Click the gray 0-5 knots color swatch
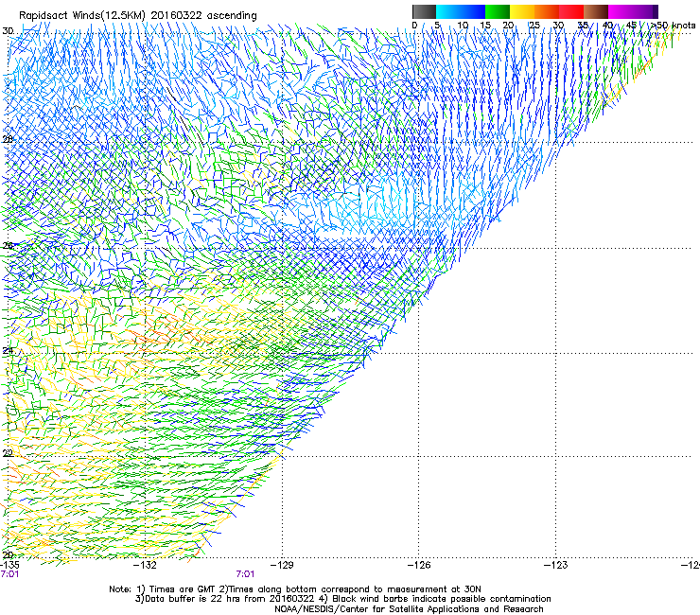Screen dimensions: 700x615 coord(424,11)
